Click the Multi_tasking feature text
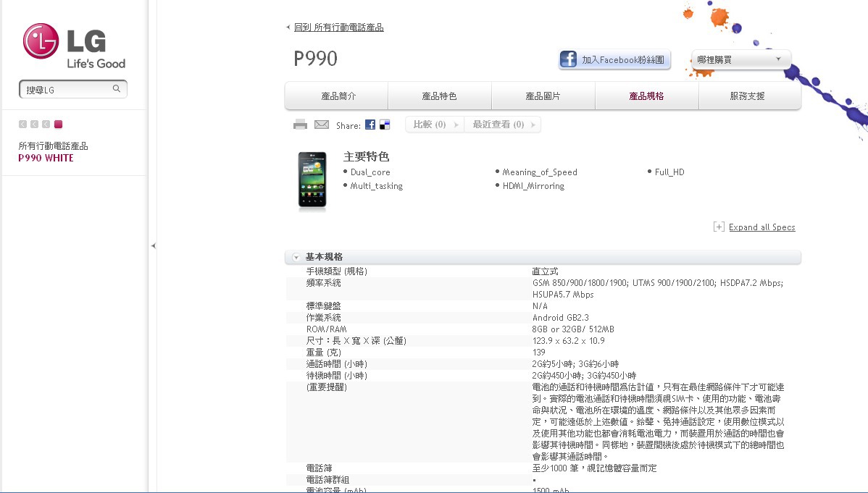 click(x=377, y=186)
